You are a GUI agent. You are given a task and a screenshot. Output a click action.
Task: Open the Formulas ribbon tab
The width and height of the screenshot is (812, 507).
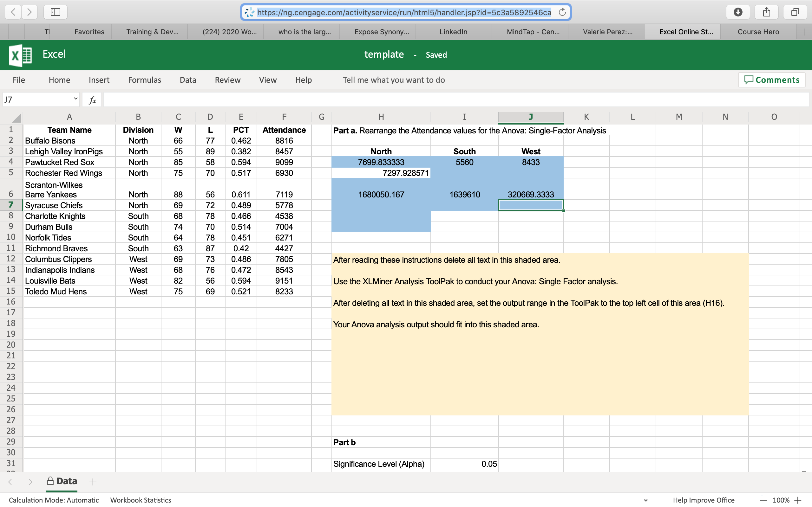click(145, 80)
